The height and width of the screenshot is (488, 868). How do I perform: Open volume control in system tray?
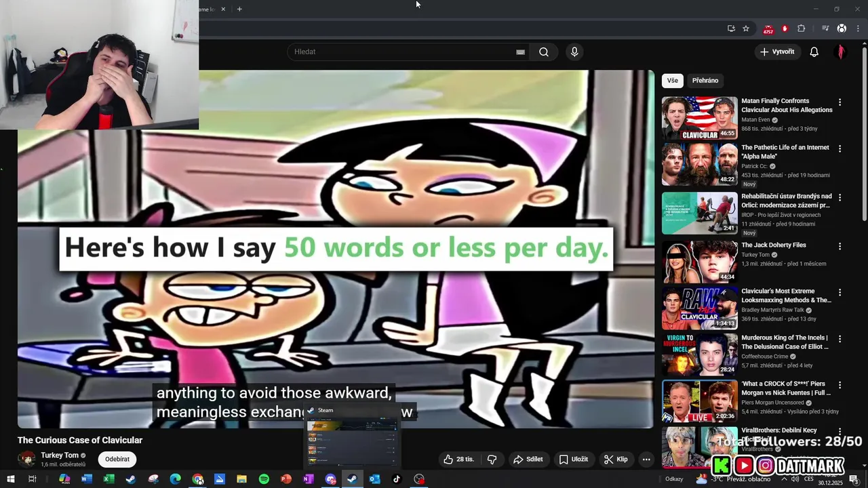coord(796,479)
